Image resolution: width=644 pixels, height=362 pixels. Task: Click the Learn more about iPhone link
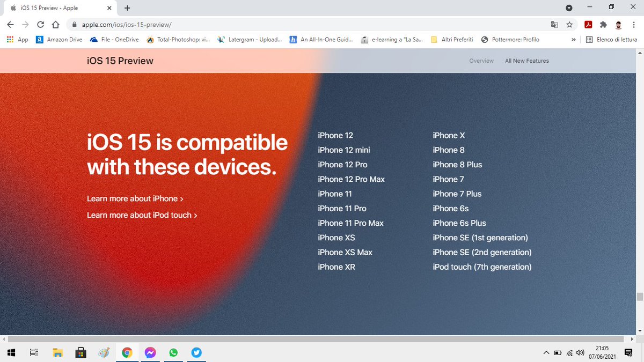(134, 198)
